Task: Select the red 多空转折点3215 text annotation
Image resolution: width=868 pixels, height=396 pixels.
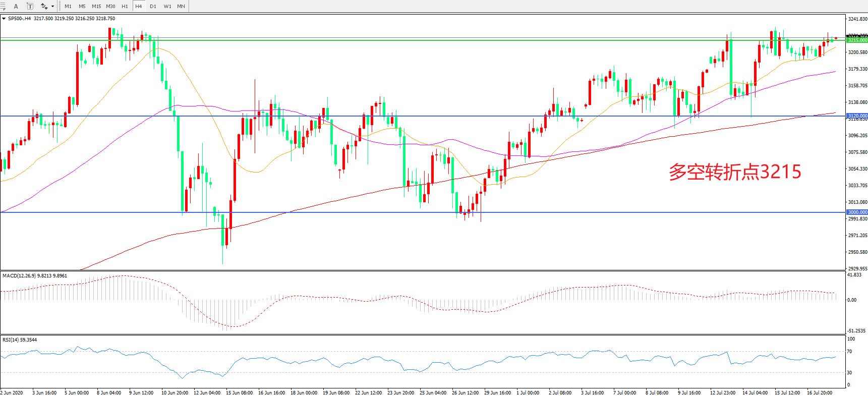Action: 735,172
